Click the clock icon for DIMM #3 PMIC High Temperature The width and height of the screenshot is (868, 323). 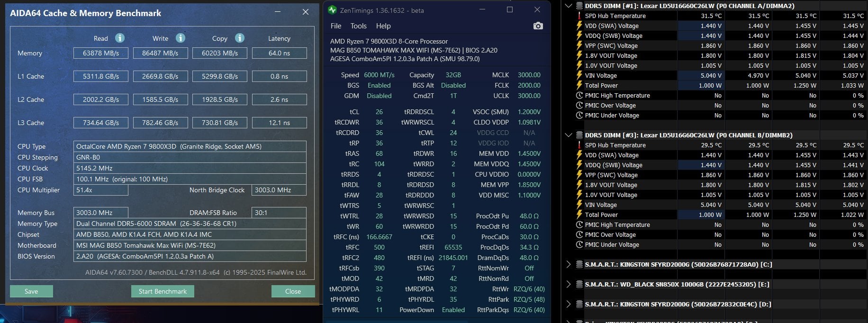[x=579, y=224]
